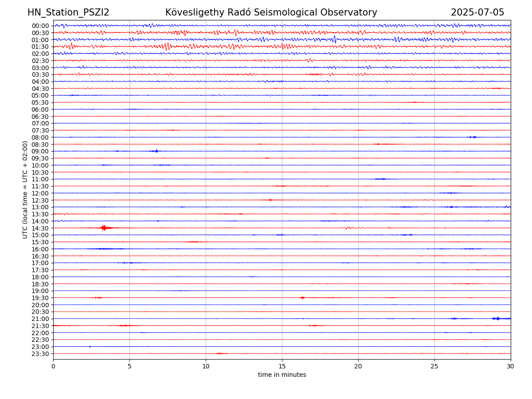The width and height of the screenshot is (532, 399).
Task: Click the blue spike on the 09:00 trace
Action: coord(156,151)
